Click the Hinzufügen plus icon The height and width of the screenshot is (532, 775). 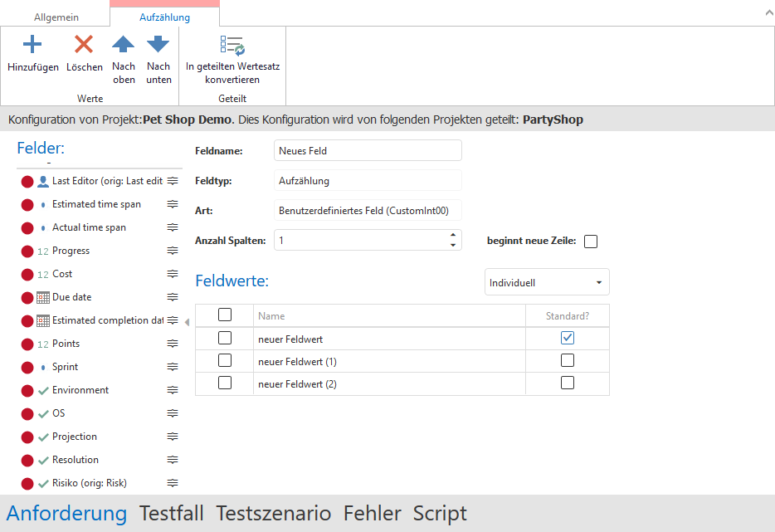[32, 45]
